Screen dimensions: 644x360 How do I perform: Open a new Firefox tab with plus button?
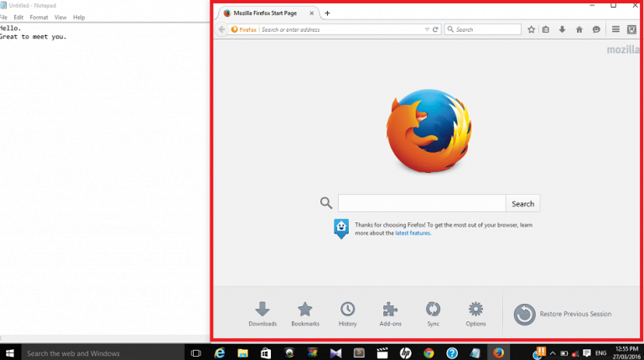tap(327, 13)
